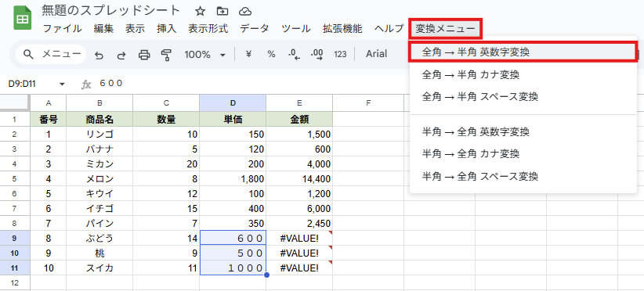
Task: Click the 1,800 unit price cell
Action: tap(233, 178)
